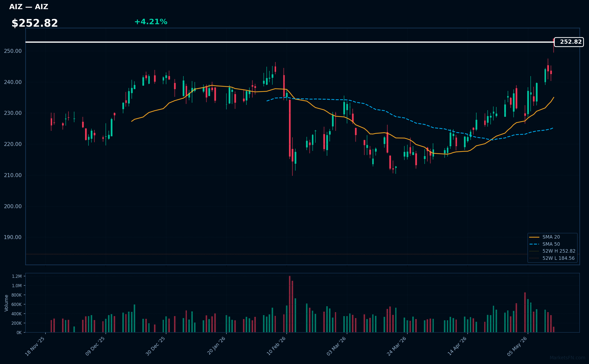
Task: Click the 0K volume axis label
Action: 19,333
